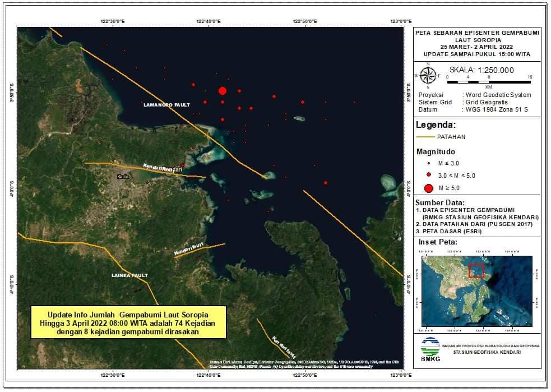Open the inset map of Southeast Sulawesi

click(x=476, y=288)
